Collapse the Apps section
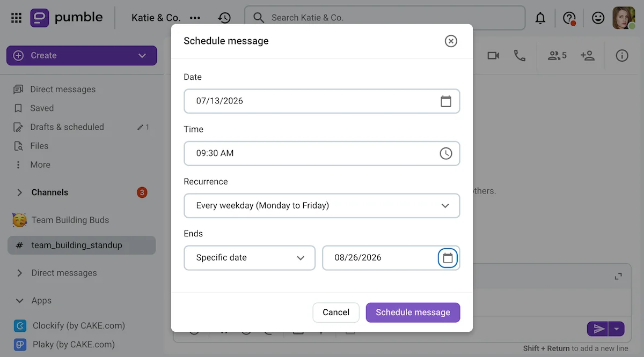644x357 pixels. (20, 301)
